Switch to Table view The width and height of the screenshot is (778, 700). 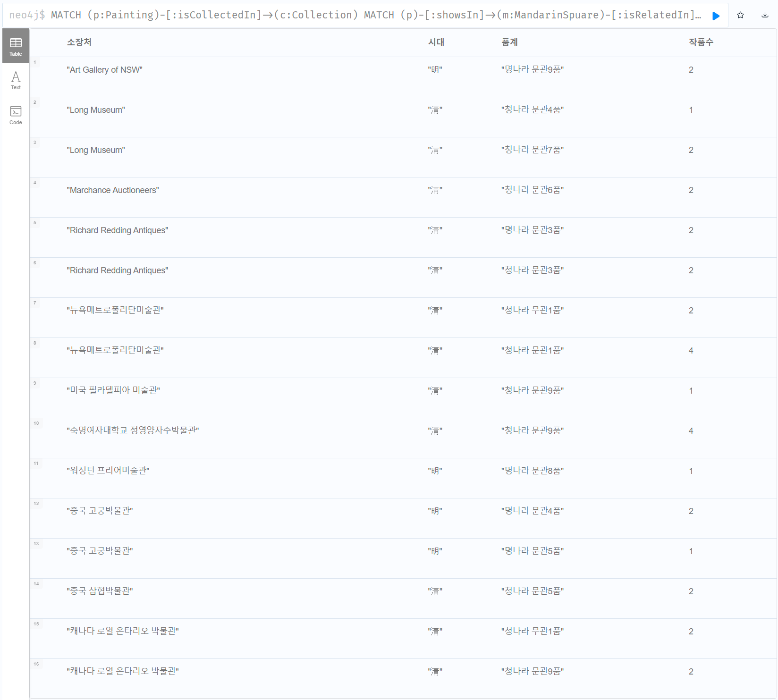click(x=16, y=46)
